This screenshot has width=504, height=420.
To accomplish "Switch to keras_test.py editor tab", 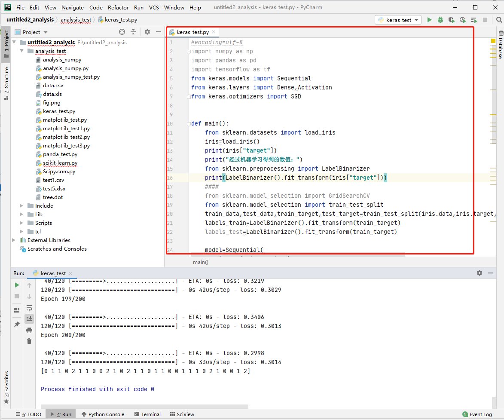I will point(192,32).
